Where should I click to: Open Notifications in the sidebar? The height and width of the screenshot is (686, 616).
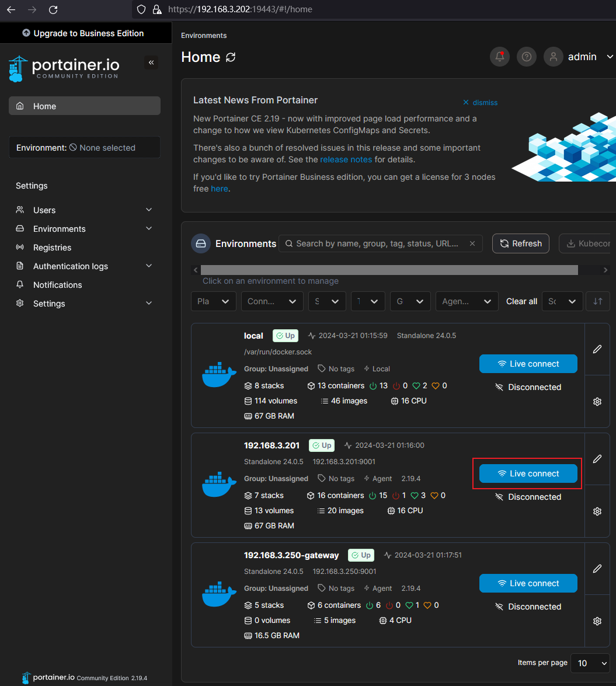85,285
